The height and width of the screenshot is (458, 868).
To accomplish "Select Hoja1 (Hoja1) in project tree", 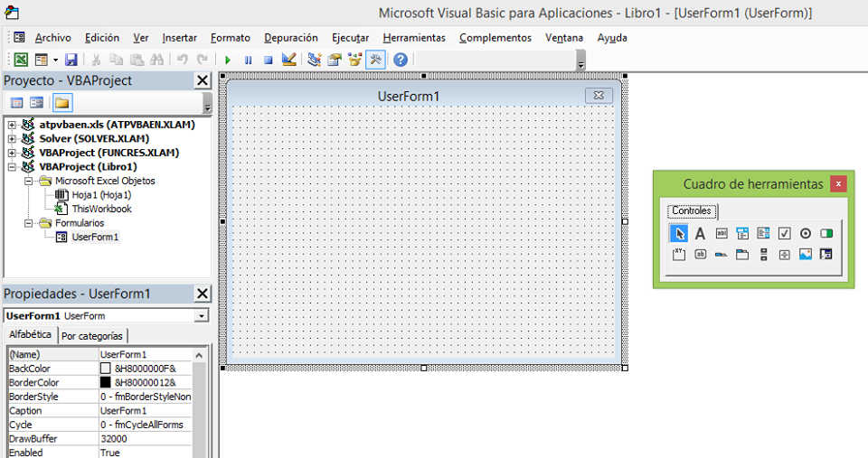I will [x=101, y=195].
